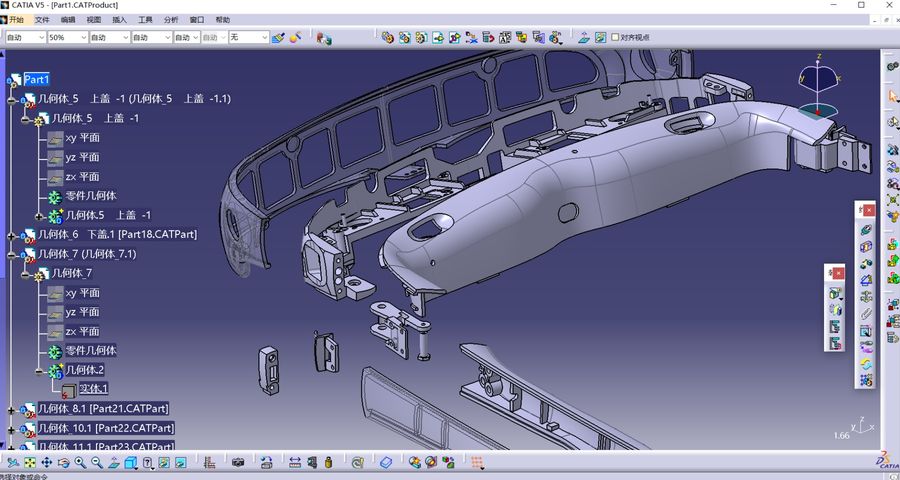Click the capture camera icon

[238, 462]
